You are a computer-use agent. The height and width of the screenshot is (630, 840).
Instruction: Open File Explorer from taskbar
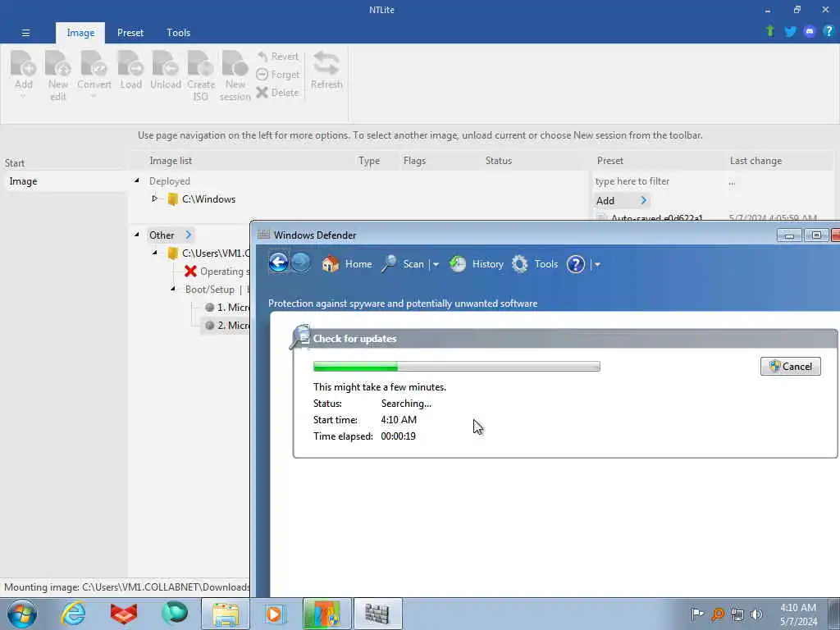(226, 614)
